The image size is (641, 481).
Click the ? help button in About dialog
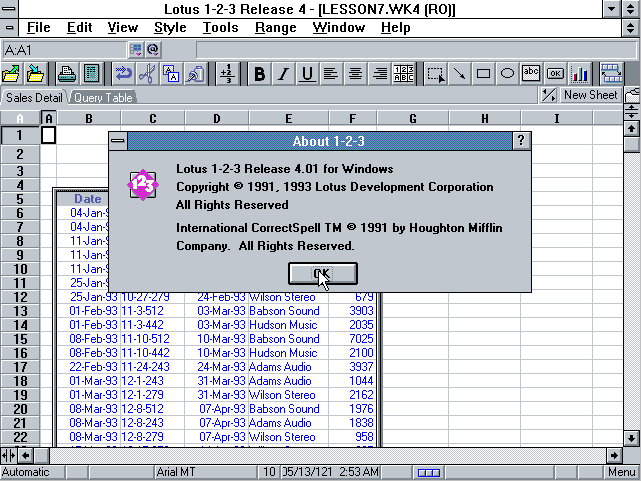click(521, 141)
